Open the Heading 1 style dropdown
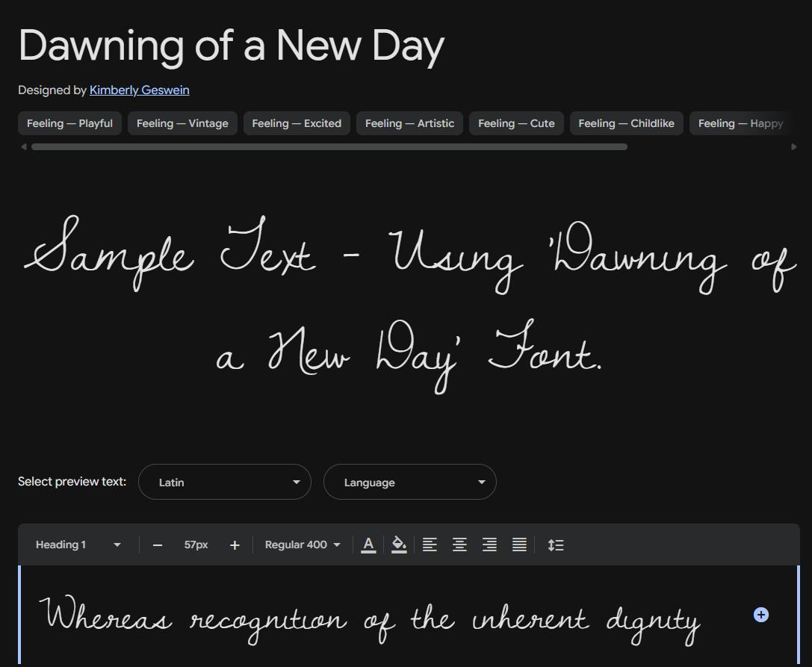 pos(78,545)
